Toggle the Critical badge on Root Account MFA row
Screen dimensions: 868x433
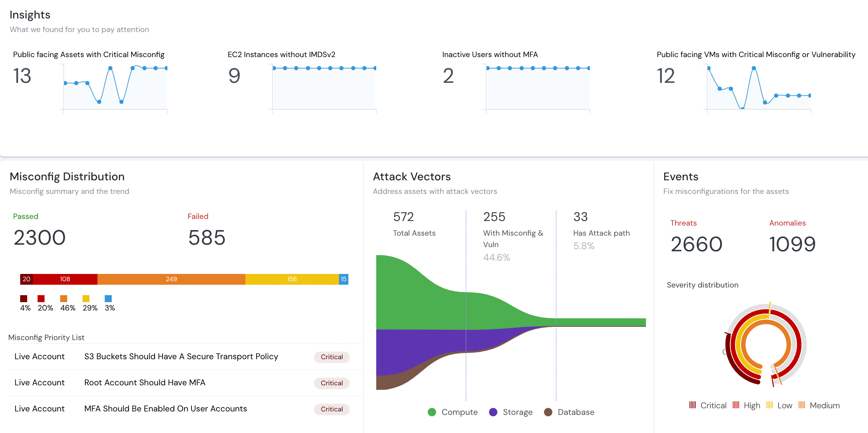[331, 383]
